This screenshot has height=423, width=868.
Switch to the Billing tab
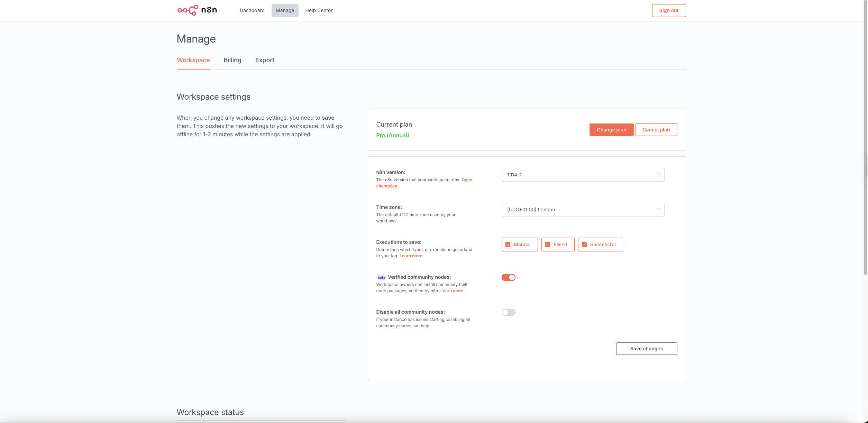click(232, 60)
